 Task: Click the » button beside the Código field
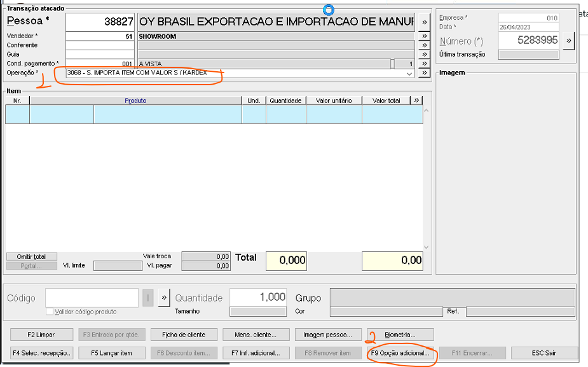pos(164,298)
